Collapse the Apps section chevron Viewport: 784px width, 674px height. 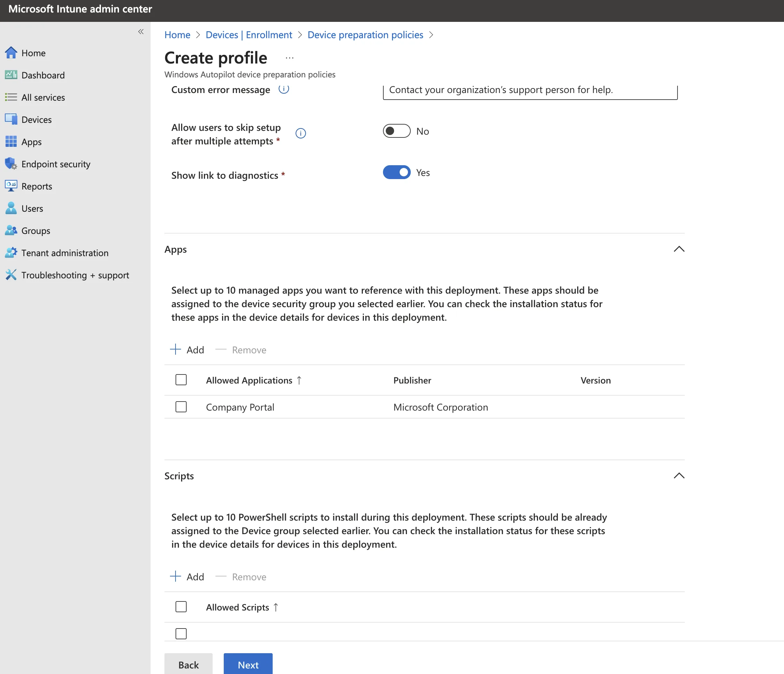[x=679, y=249]
